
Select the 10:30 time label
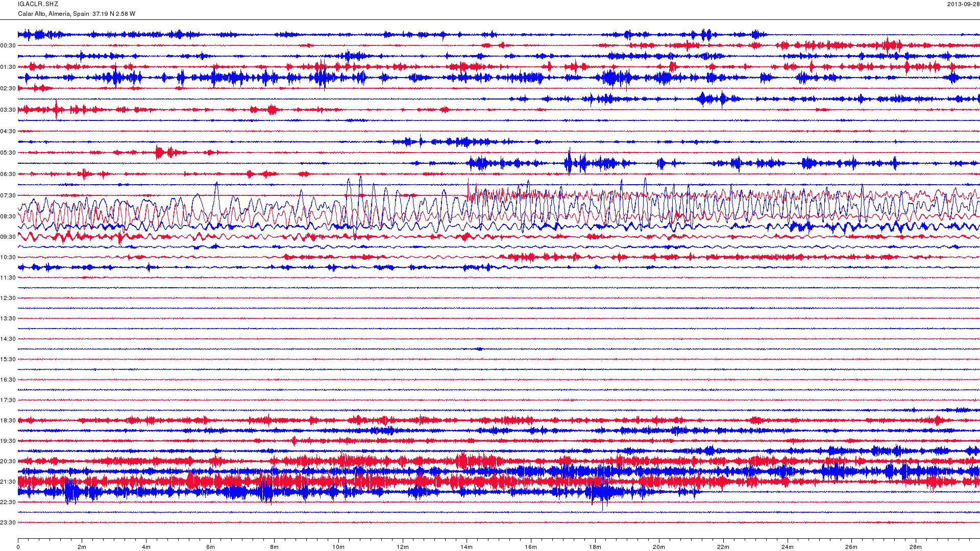(8, 258)
